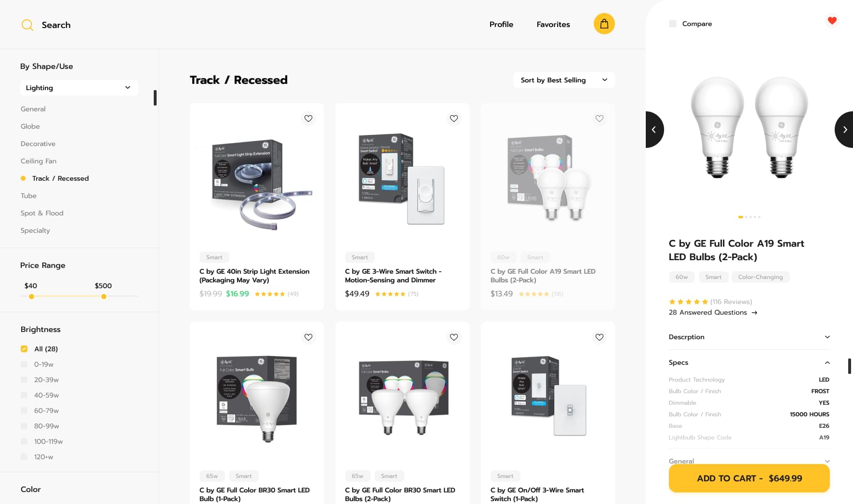Favorite the 3-Wire Smart Switch Motion-Sensing heart
853x504 pixels.
454,119
